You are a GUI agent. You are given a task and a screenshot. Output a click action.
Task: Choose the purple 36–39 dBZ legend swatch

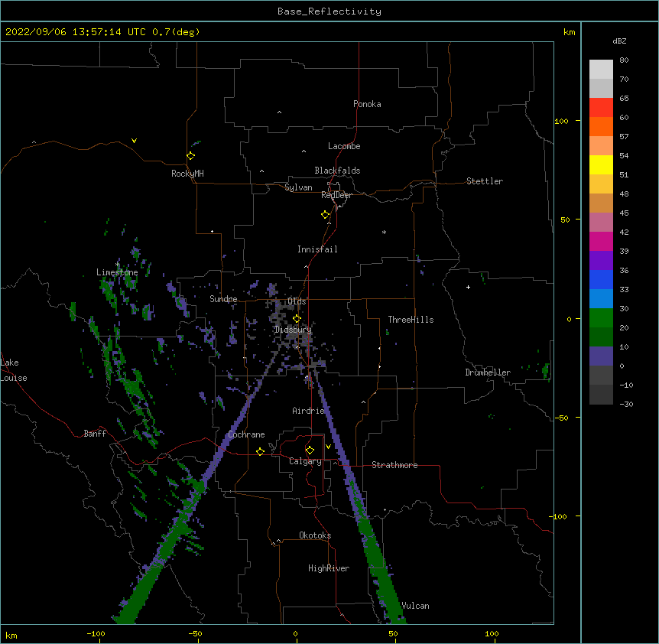(601, 260)
